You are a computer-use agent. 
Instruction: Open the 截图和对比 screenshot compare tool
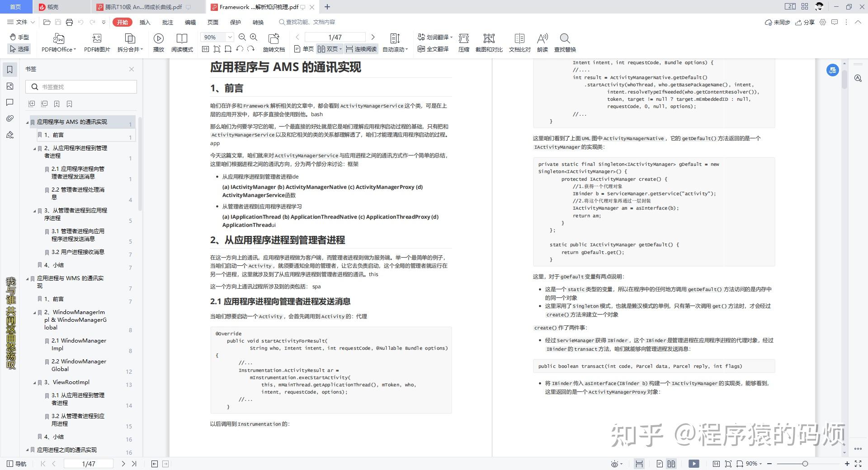coord(488,43)
